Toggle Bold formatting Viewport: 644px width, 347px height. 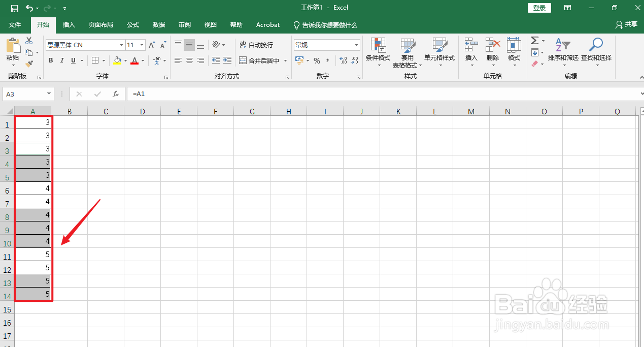[51, 60]
